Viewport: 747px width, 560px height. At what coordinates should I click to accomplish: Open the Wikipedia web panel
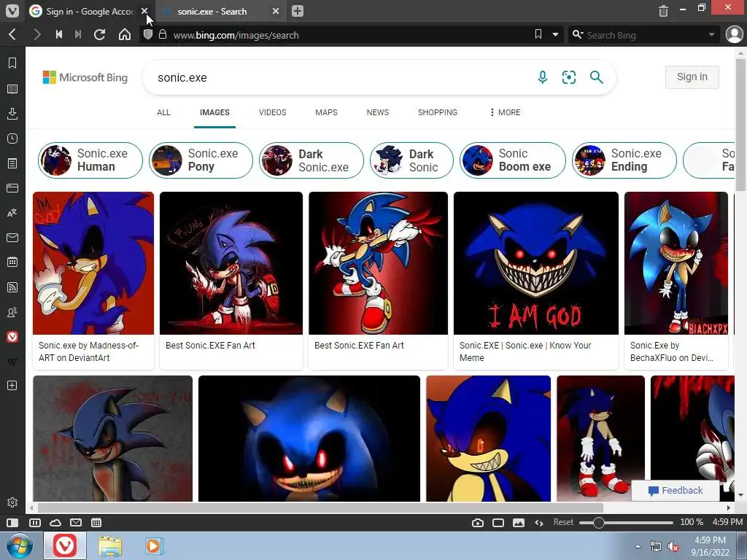pyautogui.click(x=12, y=362)
